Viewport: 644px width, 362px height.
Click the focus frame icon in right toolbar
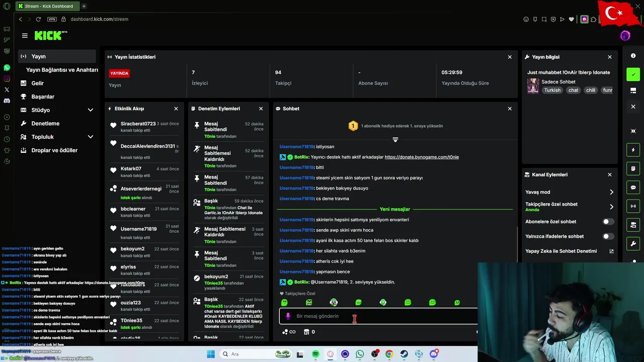tap(633, 131)
